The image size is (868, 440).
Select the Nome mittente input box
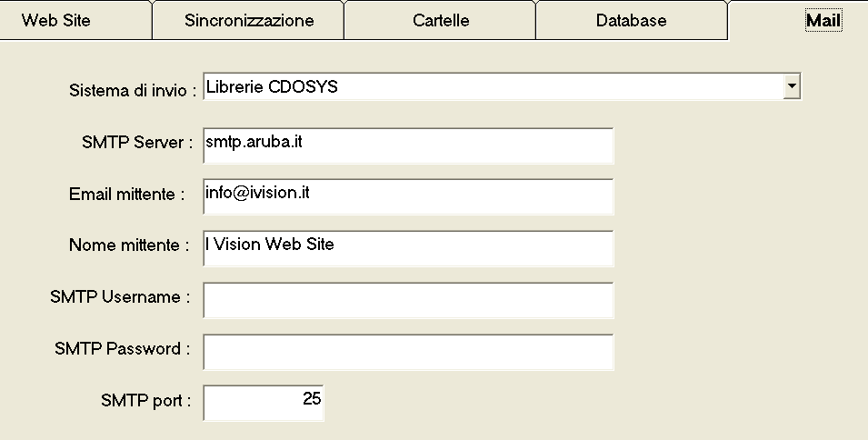coord(409,247)
